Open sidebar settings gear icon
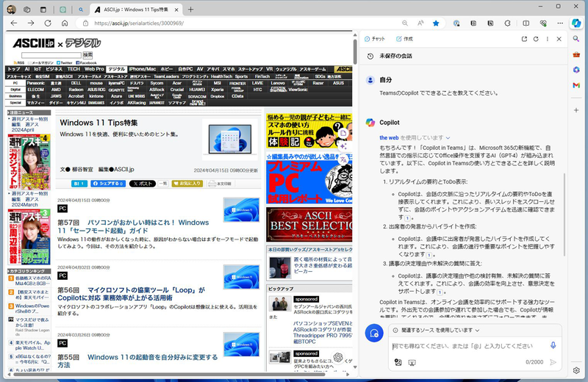 pyautogui.click(x=578, y=370)
